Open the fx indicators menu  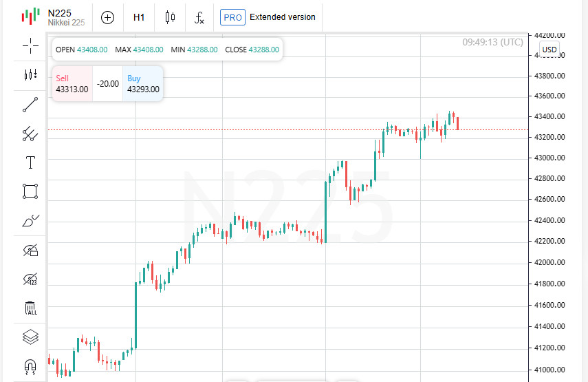199,17
